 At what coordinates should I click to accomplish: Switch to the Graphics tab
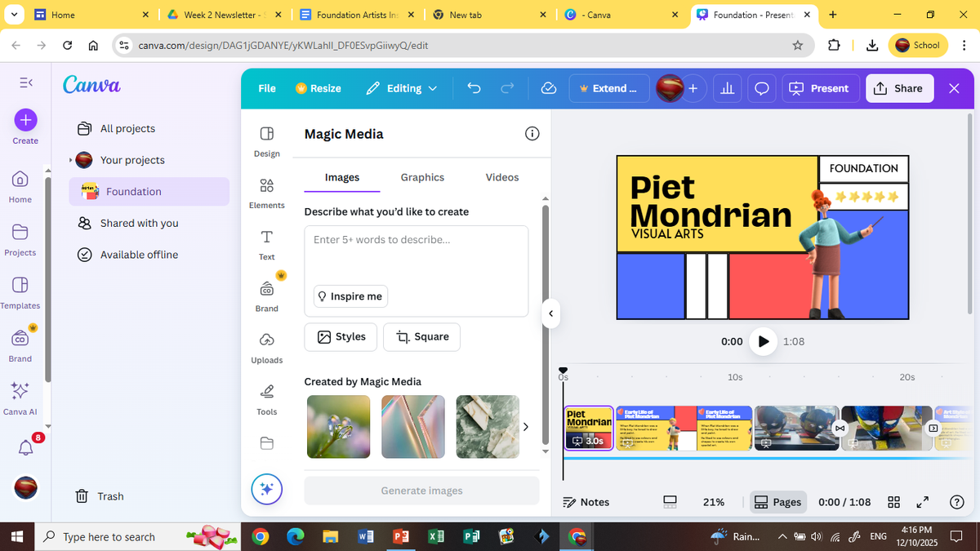pos(422,177)
